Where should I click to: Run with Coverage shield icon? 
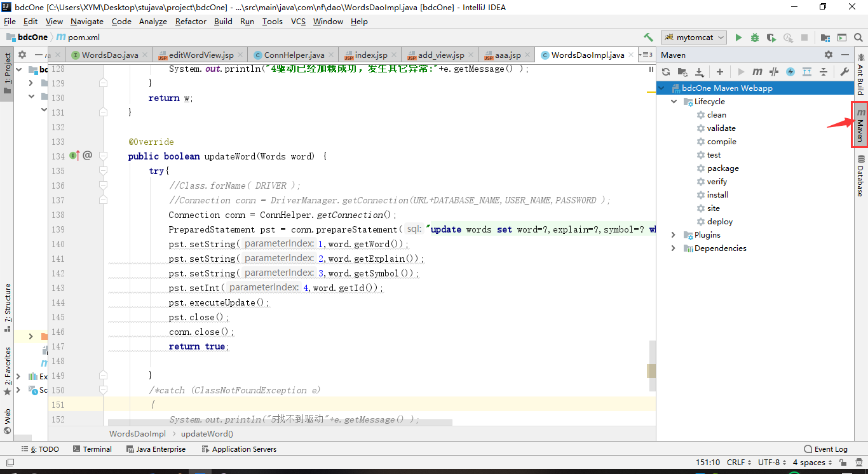(771, 37)
